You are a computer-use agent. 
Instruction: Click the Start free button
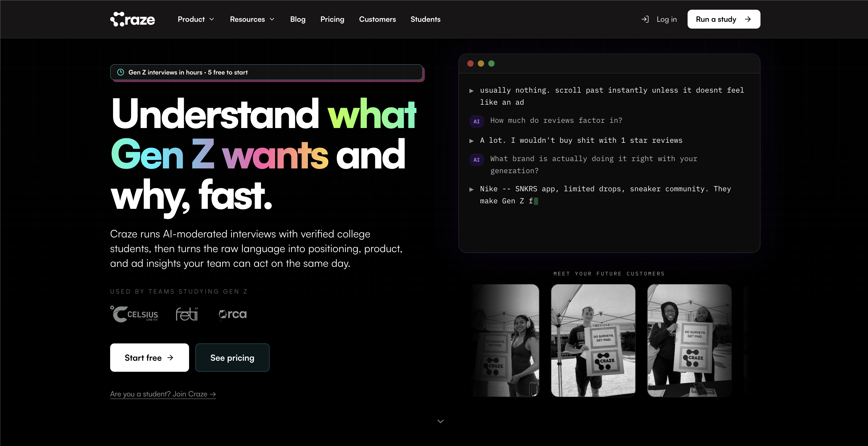click(149, 357)
